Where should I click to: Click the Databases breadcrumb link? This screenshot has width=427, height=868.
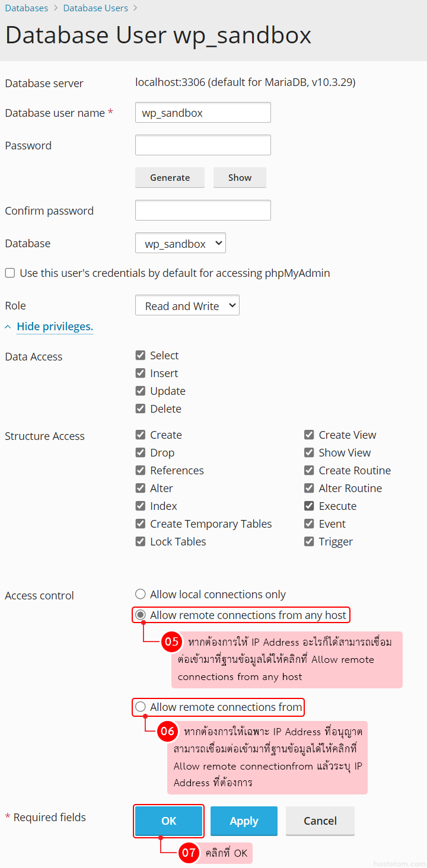tap(27, 8)
